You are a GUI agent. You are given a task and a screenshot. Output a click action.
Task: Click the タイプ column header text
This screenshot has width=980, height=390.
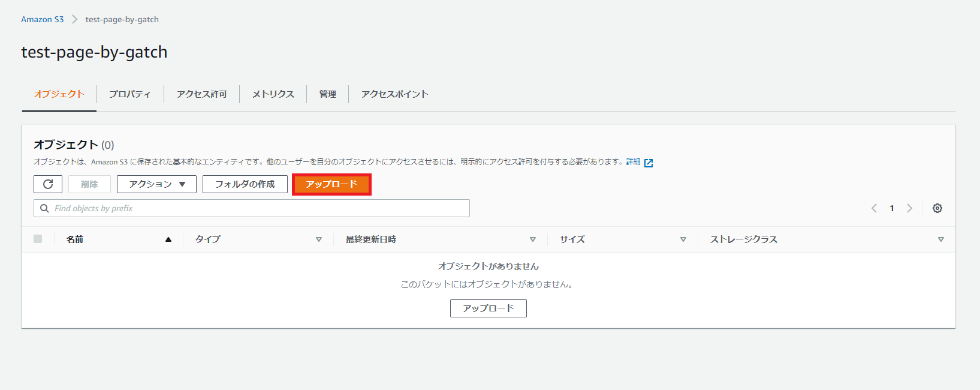click(x=208, y=239)
